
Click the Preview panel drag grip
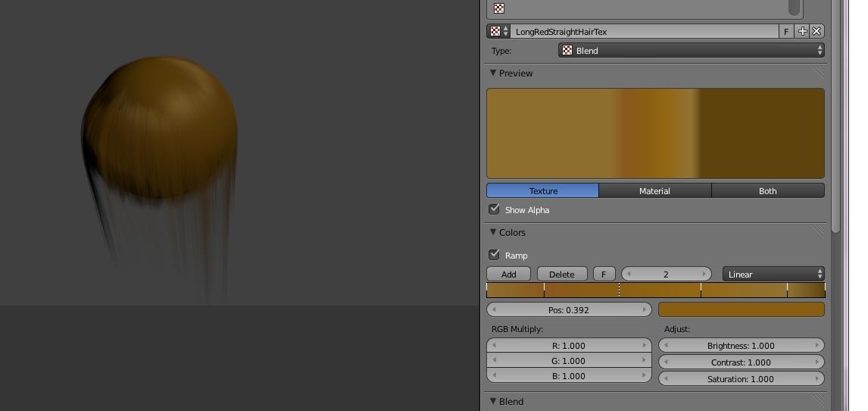pos(817,73)
